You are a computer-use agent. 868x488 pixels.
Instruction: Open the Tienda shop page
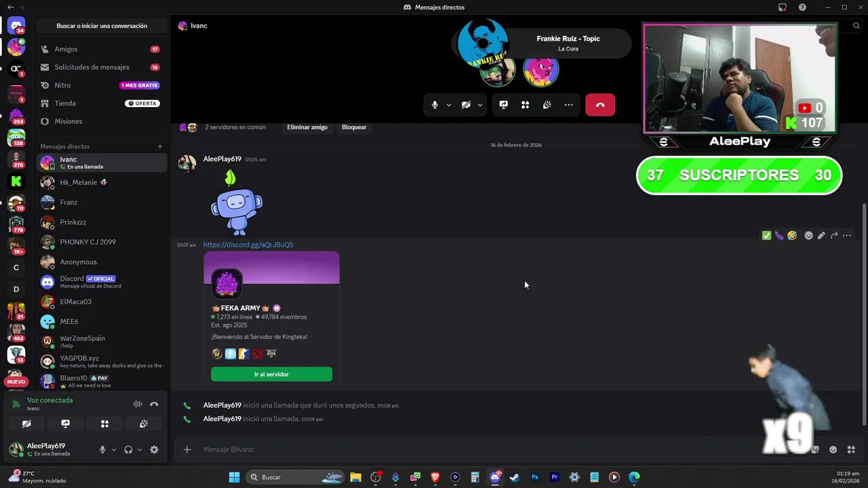coord(102,103)
